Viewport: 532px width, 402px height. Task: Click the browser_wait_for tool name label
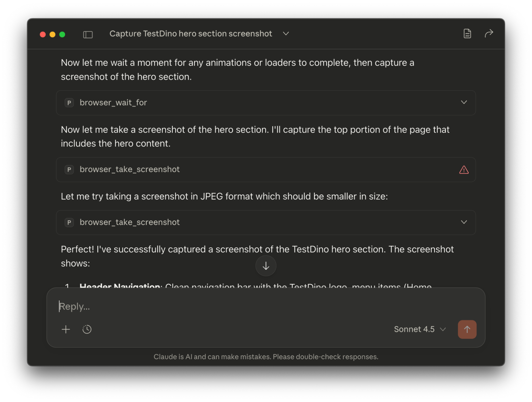pyautogui.click(x=113, y=103)
